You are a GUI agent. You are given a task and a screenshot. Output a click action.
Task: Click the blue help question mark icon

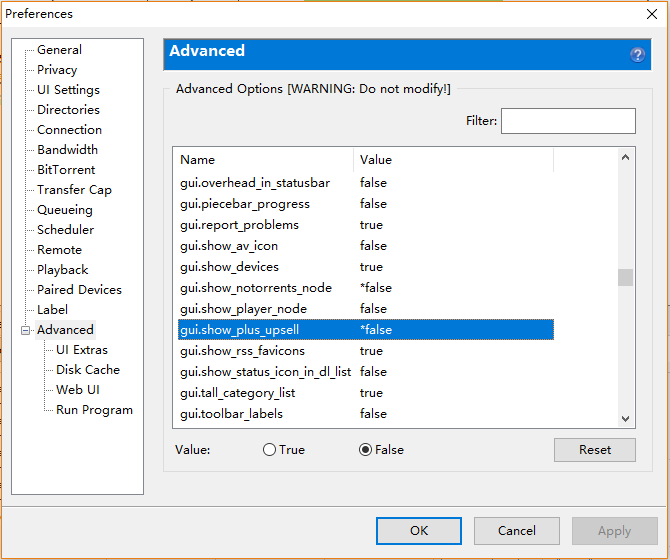[638, 55]
